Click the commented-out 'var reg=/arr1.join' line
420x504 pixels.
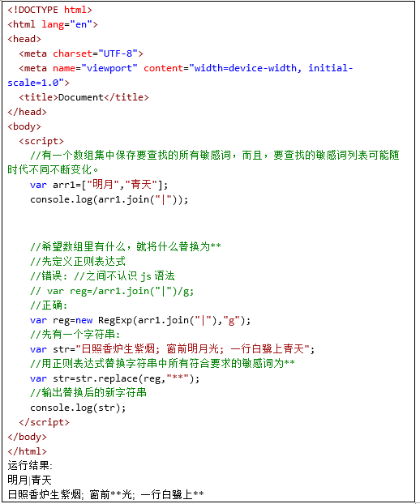click(112, 291)
